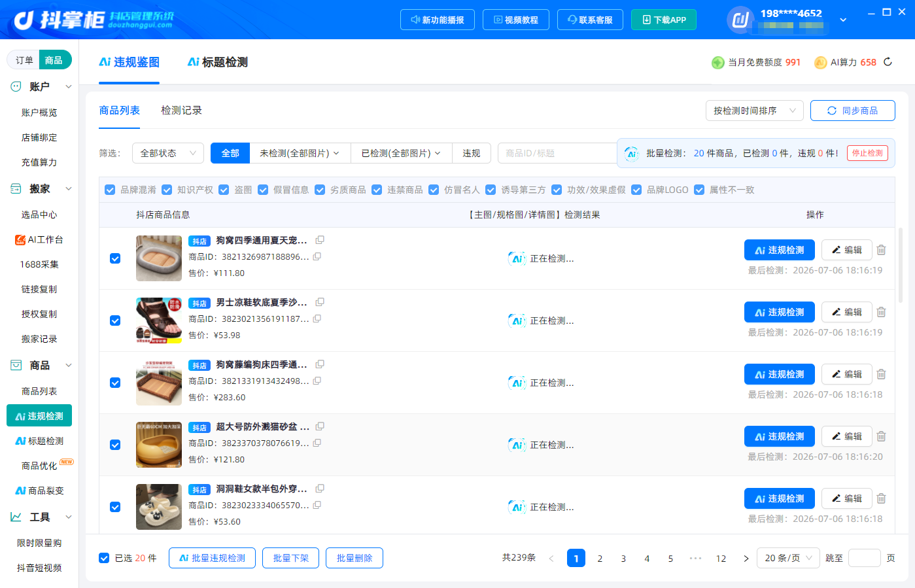Filter by the 违规 tab
The image size is (915, 588).
click(x=472, y=153)
